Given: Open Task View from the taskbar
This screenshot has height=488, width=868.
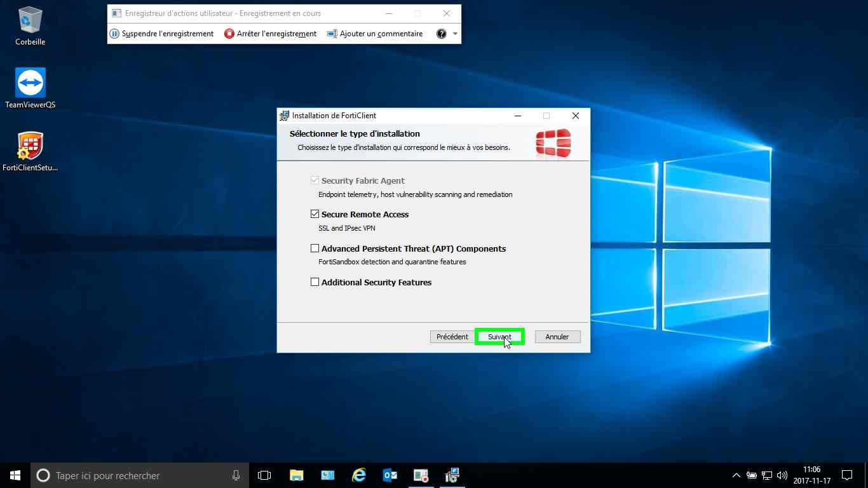Looking at the screenshot, I should point(264,475).
